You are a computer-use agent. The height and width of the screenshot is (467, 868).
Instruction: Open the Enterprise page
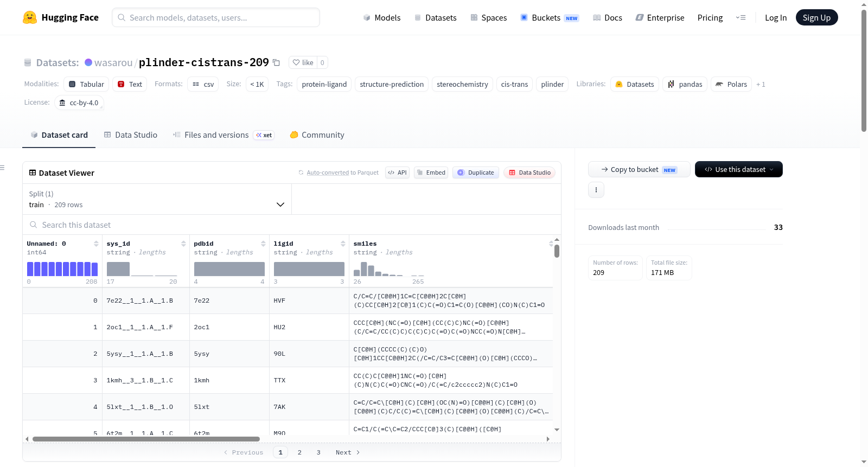660,17
